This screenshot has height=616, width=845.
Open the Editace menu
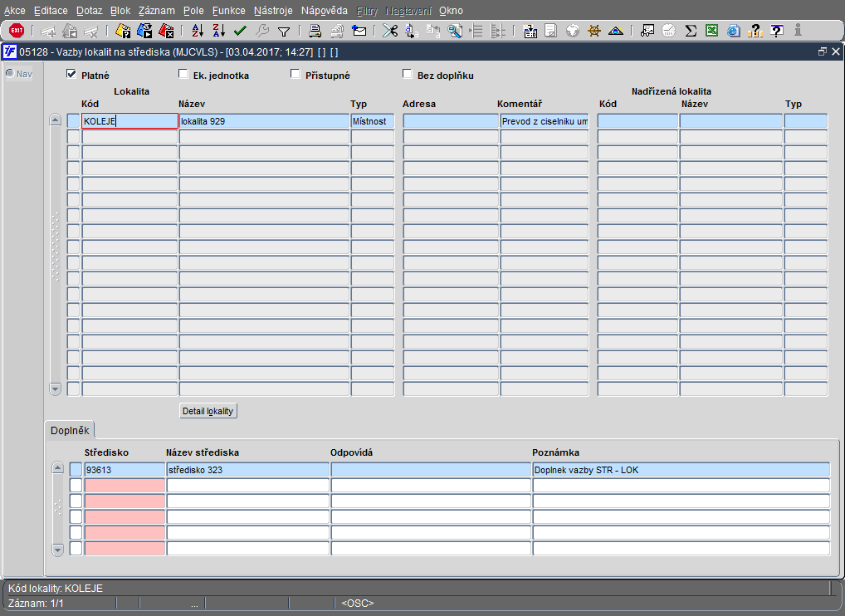click(51, 11)
